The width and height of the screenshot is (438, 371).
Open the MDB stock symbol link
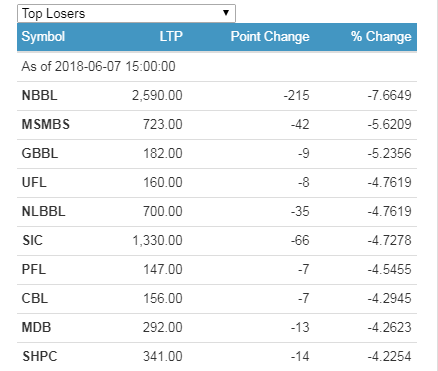[36, 327]
